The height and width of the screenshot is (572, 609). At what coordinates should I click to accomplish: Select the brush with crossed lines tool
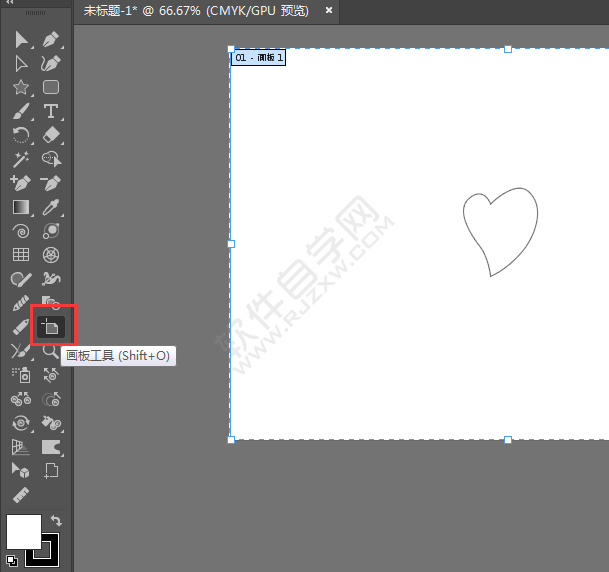(20, 351)
